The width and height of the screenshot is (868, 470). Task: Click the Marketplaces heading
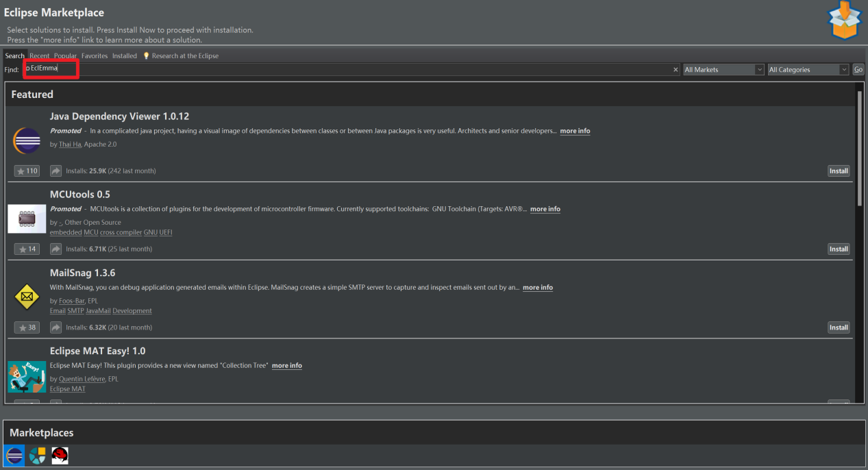pyautogui.click(x=42, y=433)
